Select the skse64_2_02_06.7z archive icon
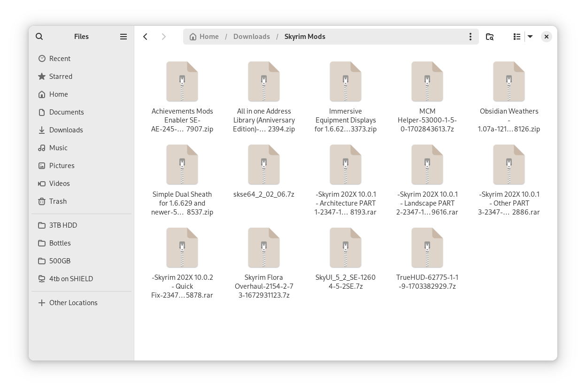Screen dimensions: 586x392 [x=264, y=165]
